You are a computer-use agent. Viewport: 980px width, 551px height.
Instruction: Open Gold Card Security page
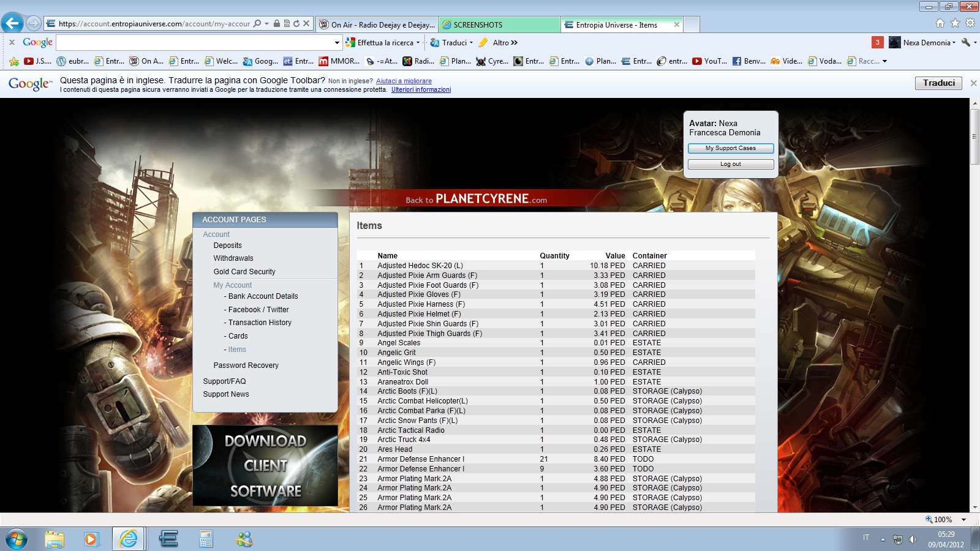click(244, 272)
